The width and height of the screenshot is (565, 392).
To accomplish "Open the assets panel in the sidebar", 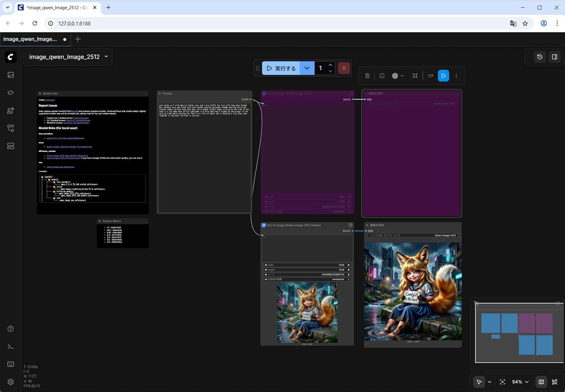I will coord(11,75).
